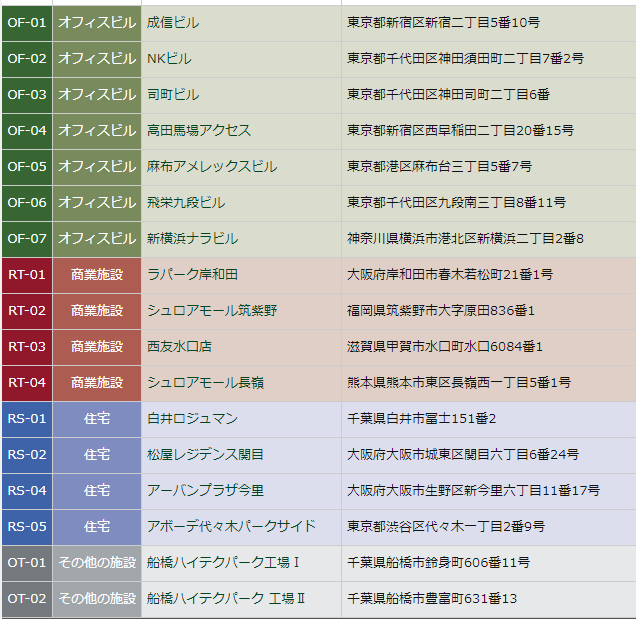Click address 千葉県船橋市鈴身町606番11号

tap(438, 563)
